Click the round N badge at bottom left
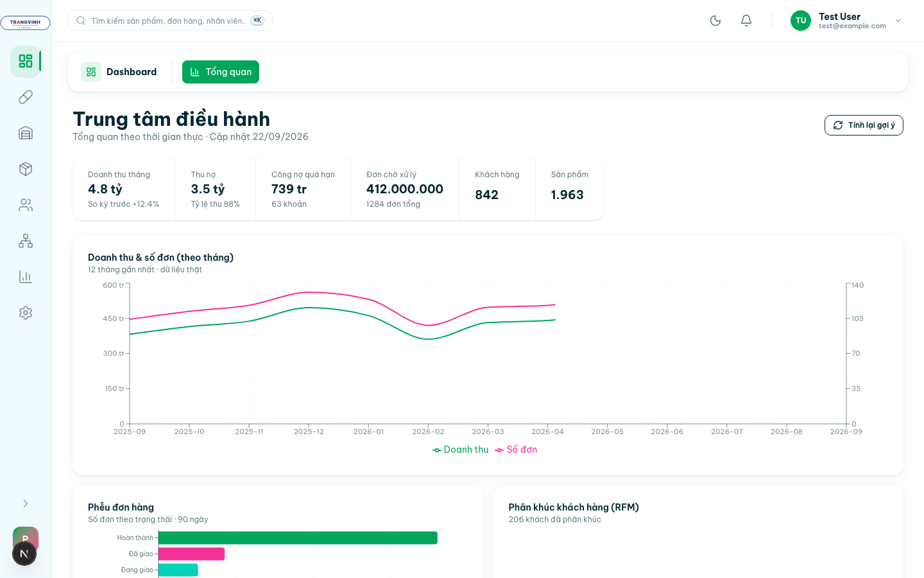Image resolution: width=924 pixels, height=578 pixels. tap(24, 554)
